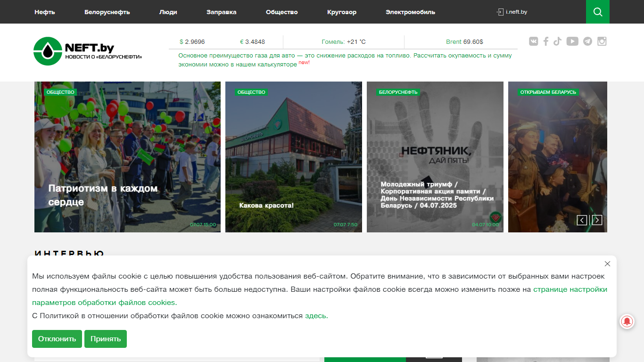
Task: Open the TikTok social icon
Action: tap(558, 41)
